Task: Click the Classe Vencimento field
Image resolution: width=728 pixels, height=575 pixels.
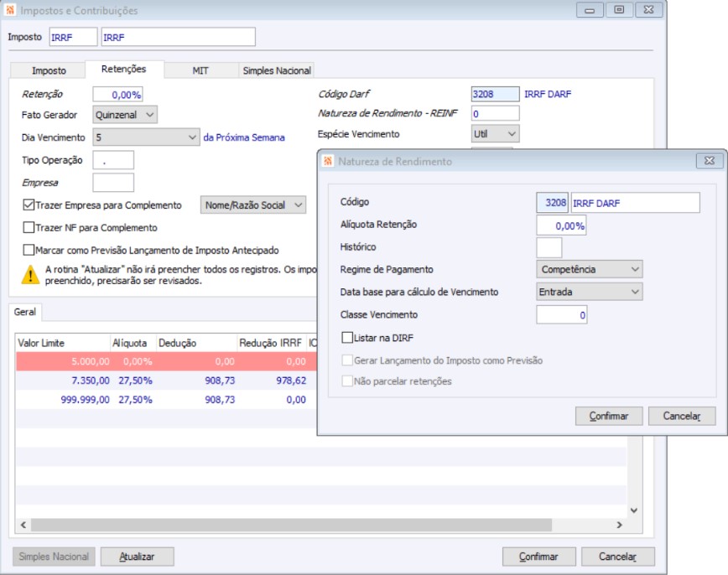Action: tap(561, 314)
